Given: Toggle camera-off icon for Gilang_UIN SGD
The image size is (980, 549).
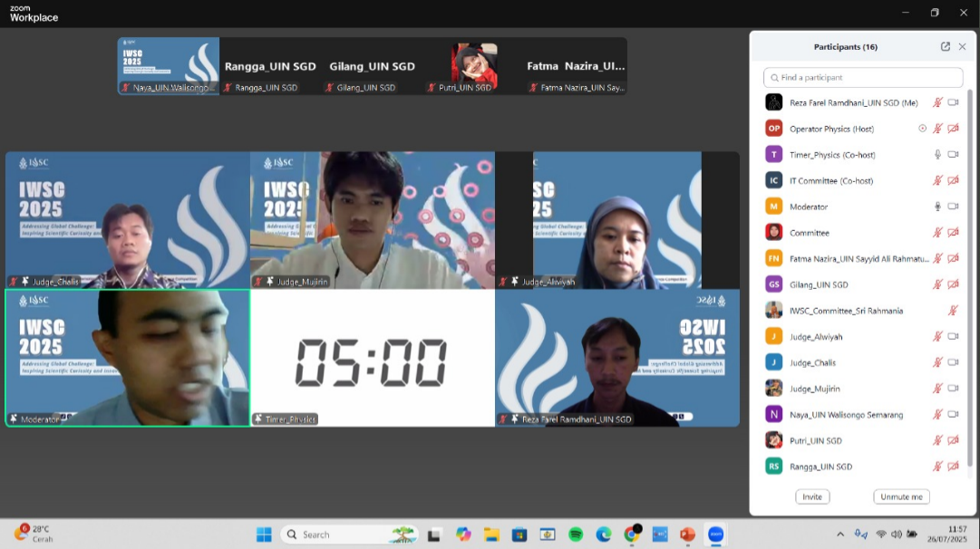Looking at the screenshot, I should pyautogui.click(x=953, y=284).
